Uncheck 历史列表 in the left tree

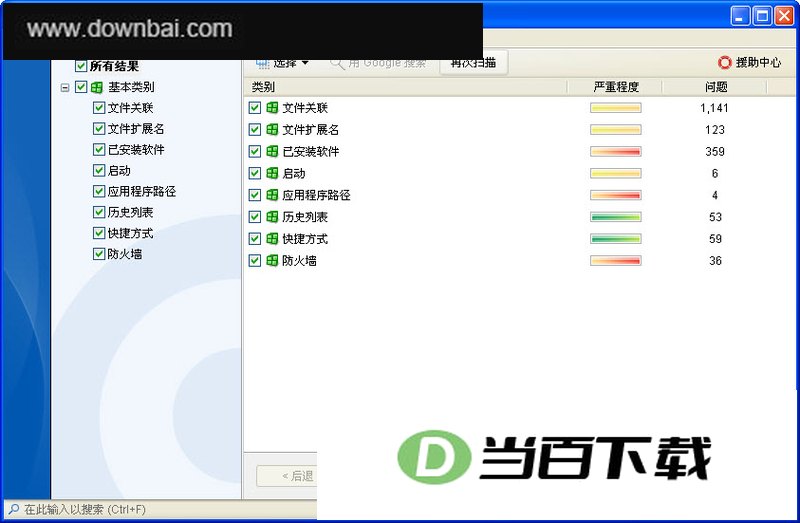[99, 212]
